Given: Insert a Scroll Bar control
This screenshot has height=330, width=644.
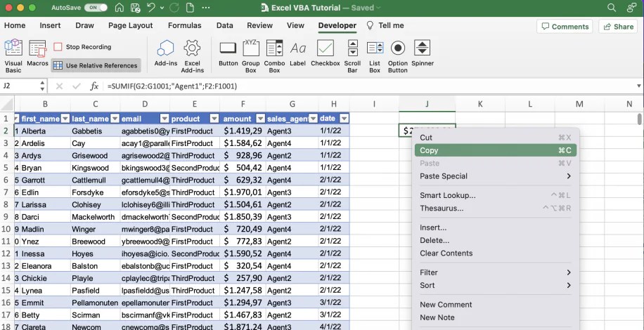Looking at the screenshot, I should (352, 55).
